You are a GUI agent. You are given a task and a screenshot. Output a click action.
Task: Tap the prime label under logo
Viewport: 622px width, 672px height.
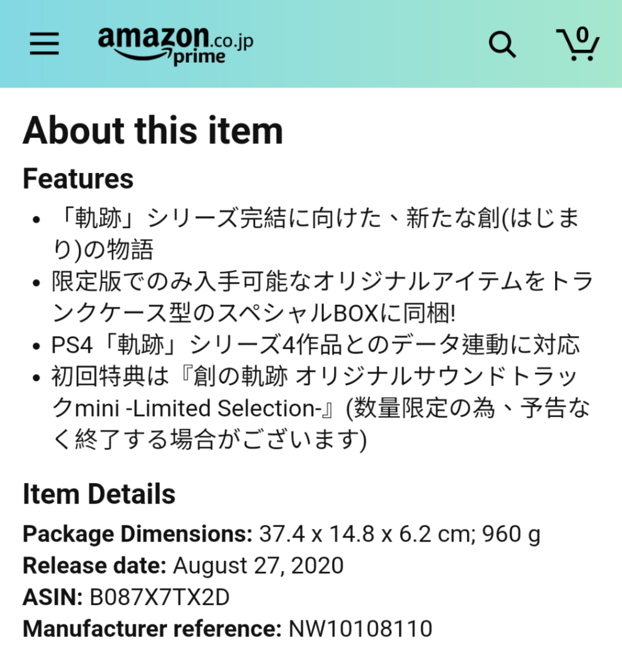pyautogui.click(x=199, y=57)
